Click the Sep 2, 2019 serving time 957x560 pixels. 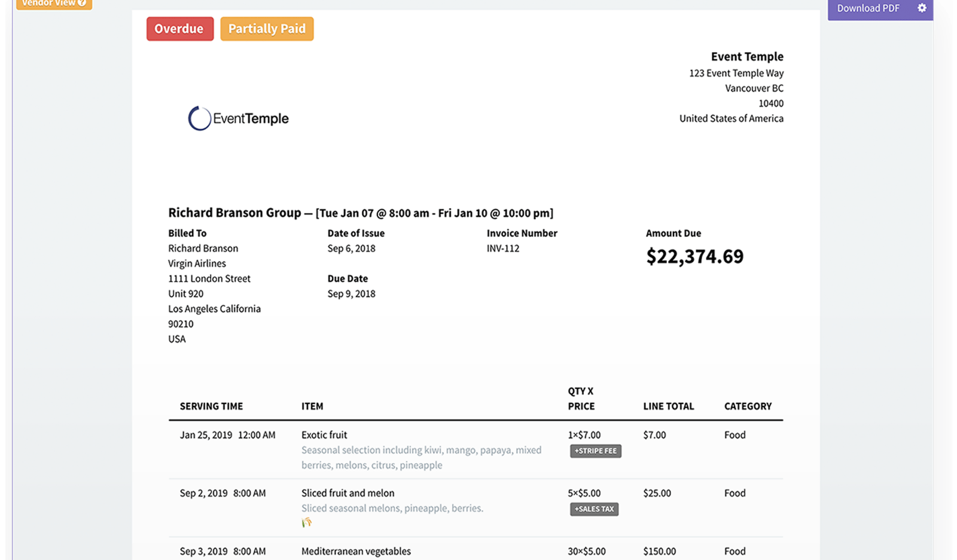coord(223,493)
